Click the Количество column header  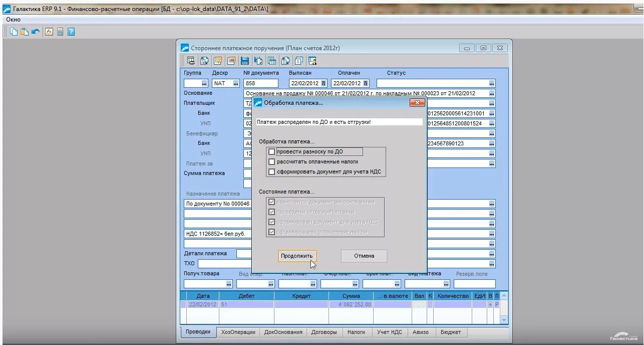pyautogui.click(x=453, y=296)
